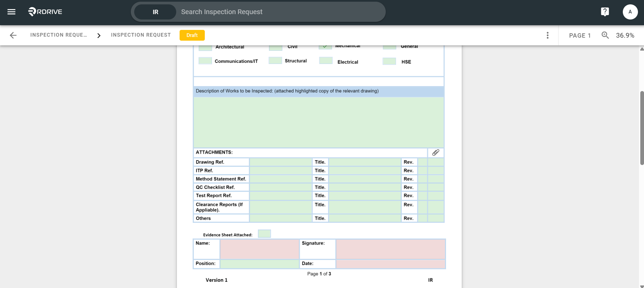Check the Electrical checkbox

tap(326, 60)
